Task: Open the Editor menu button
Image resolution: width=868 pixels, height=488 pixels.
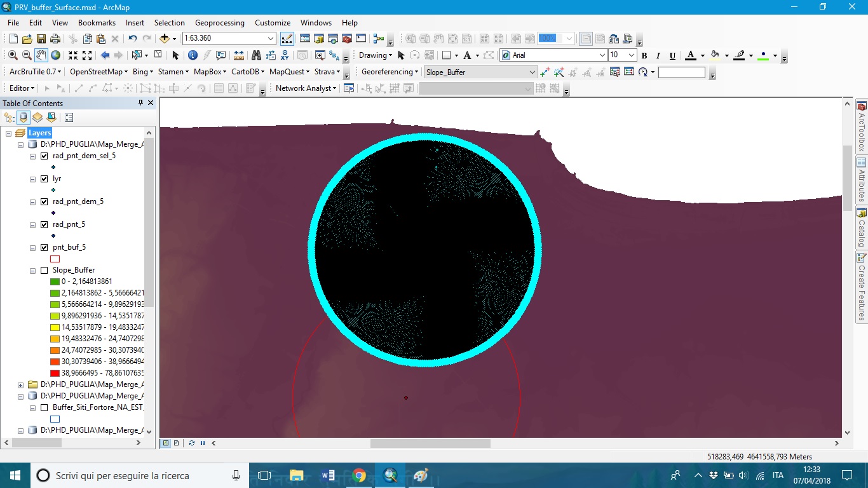Action: pos(22,88)
